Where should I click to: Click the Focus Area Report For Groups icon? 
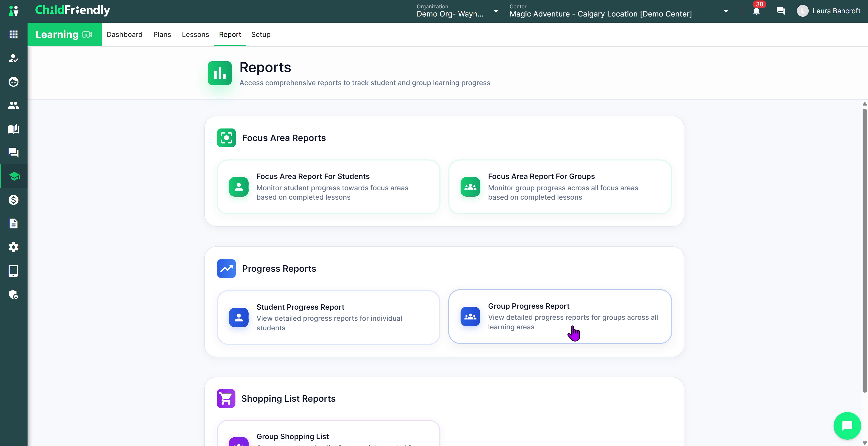coord(470,187)
